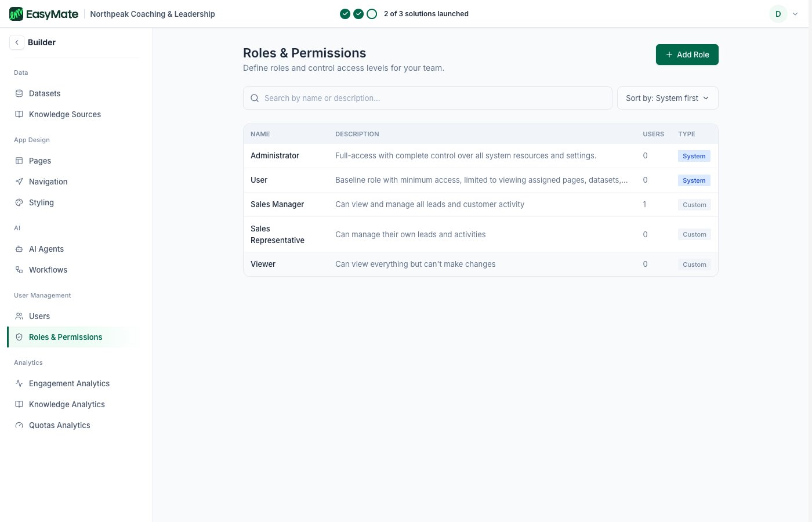Viewport: 812px width, 522px height.
Task: Click 'Can view and manage all leads' description
Action: (430, 204)
